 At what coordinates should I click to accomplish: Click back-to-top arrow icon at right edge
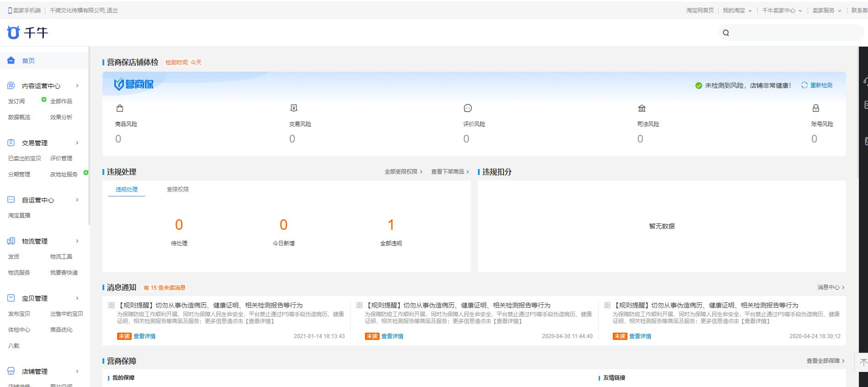click(863, 362)
